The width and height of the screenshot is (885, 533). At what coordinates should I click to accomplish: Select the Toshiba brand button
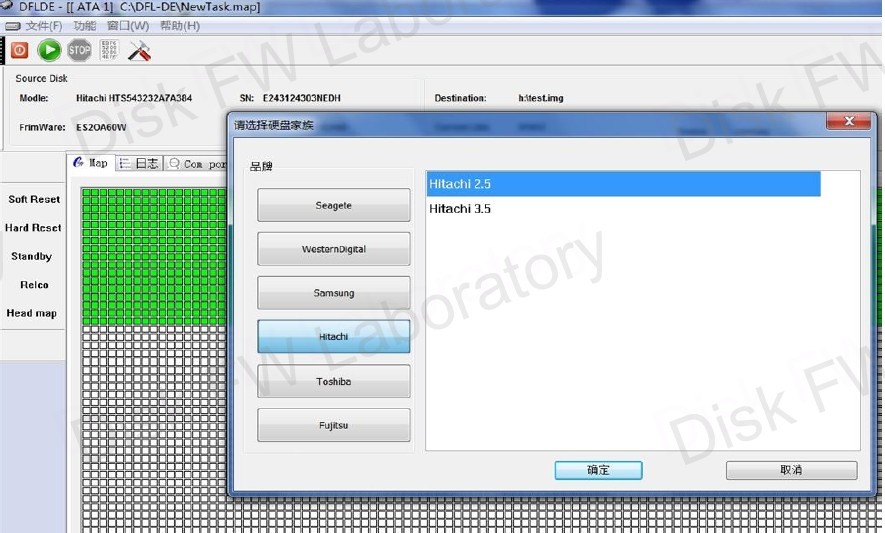point(334,381)
